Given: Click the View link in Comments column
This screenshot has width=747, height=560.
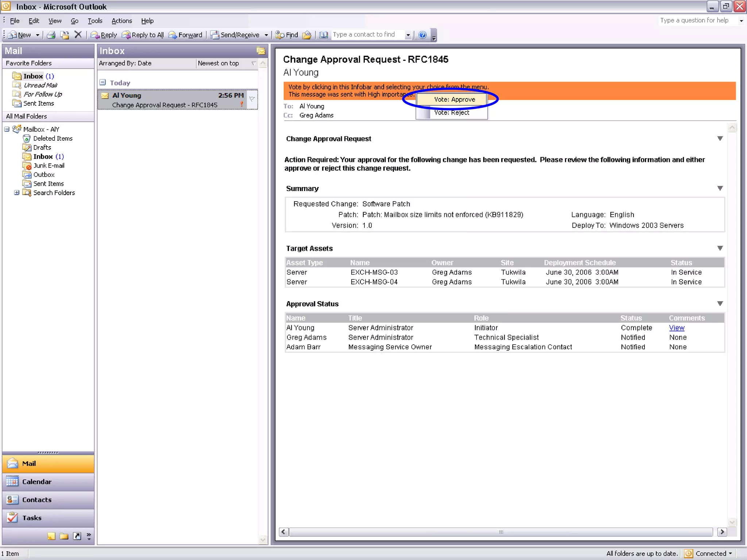Looking at the screenshot, I should (677, 328).
